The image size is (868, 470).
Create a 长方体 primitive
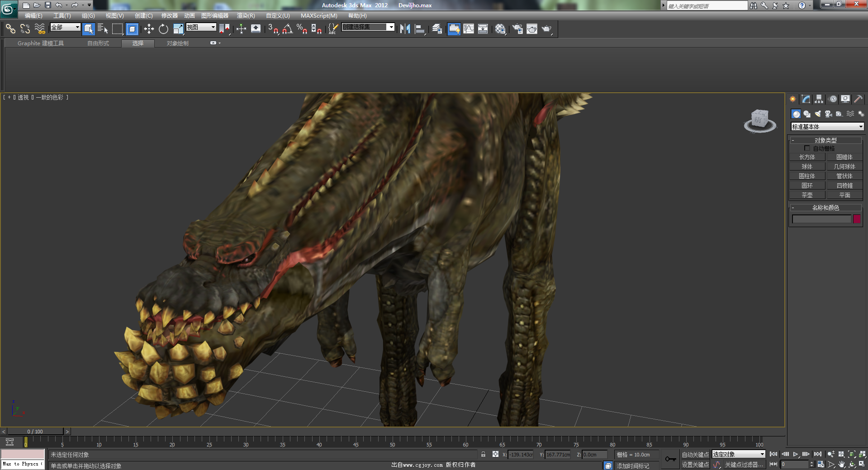(x=807, y=157)
